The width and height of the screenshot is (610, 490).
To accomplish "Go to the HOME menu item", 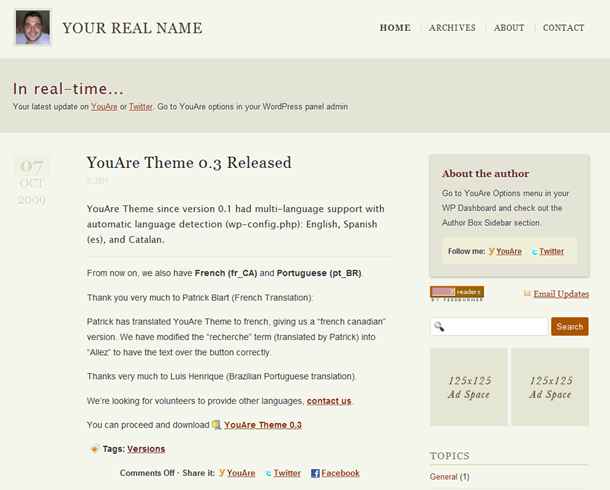I will [x=395, y=28].
